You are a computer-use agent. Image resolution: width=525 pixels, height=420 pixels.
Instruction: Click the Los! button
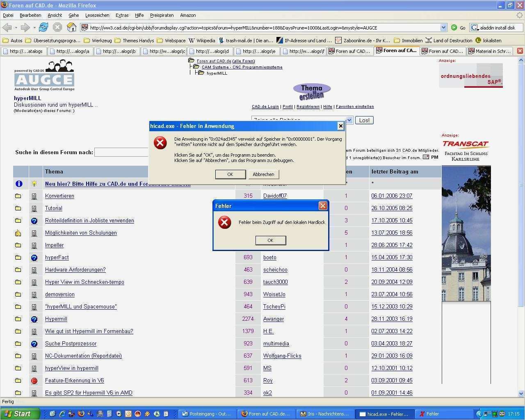(x=364, y=120)
